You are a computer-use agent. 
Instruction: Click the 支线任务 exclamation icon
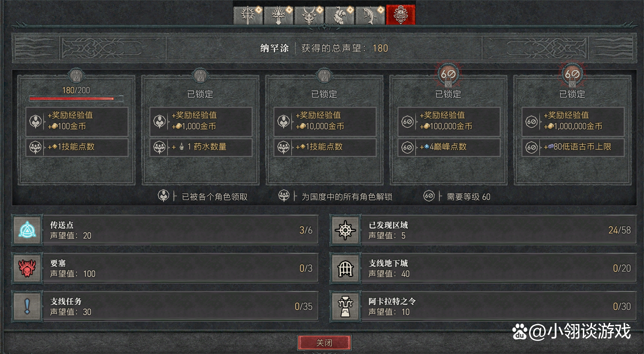pos(27,306)
